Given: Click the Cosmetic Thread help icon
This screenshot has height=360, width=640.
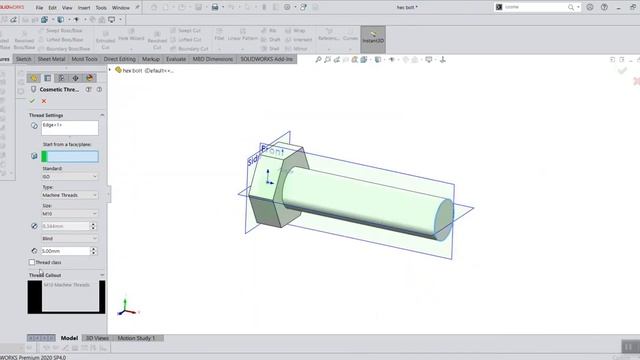Looking at the screenshot, I should pyautogui.click(x=99, y=89).
